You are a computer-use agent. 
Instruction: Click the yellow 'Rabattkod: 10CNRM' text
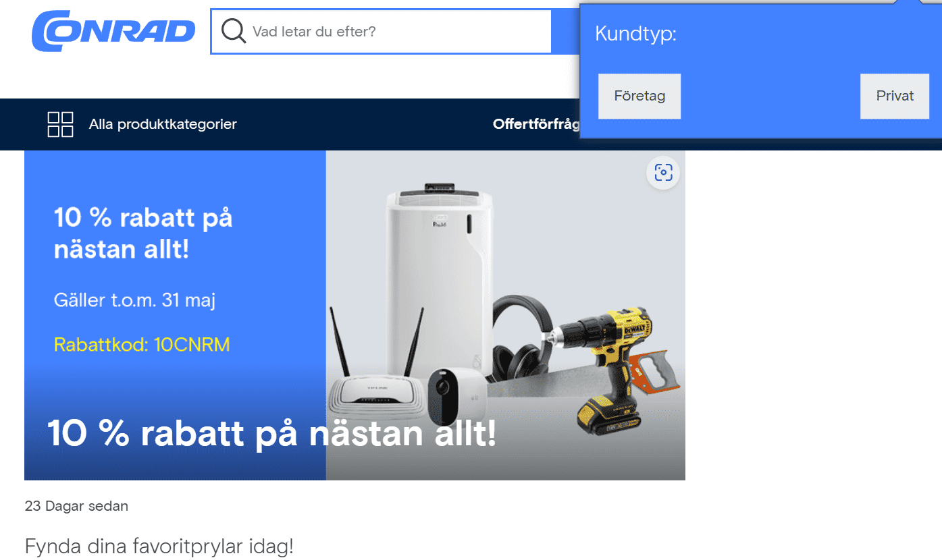(142, 345)
